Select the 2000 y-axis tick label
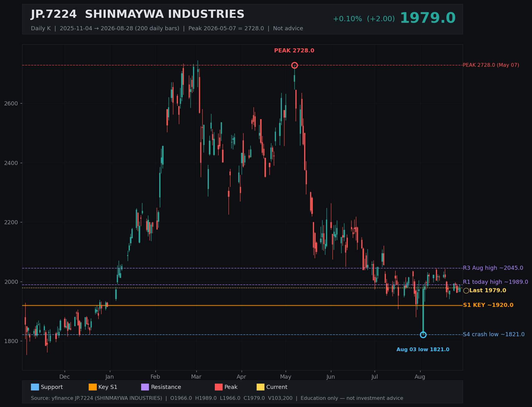This screenshot has height=407, width=532. pos(11,282)
